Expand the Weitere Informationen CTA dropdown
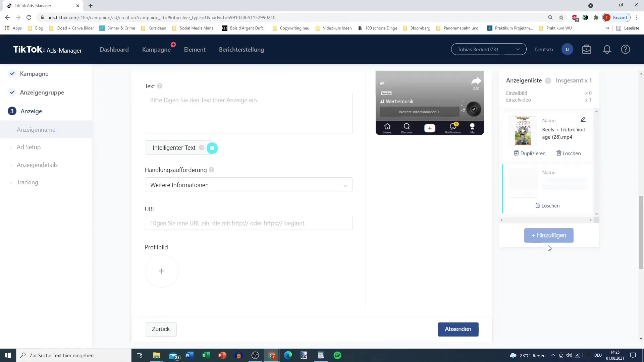Viewport: 644px width, 362px height. tap(249, 185)
